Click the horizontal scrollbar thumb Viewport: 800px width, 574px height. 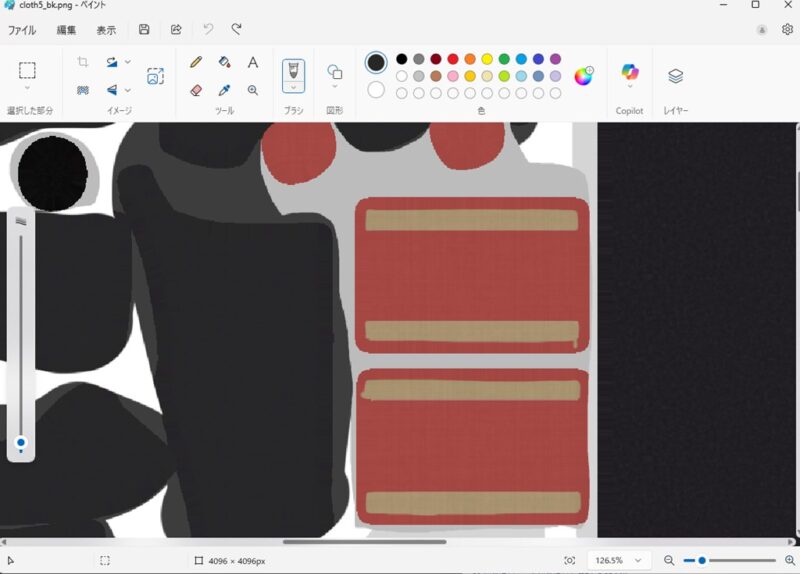[x=365, y=542]
